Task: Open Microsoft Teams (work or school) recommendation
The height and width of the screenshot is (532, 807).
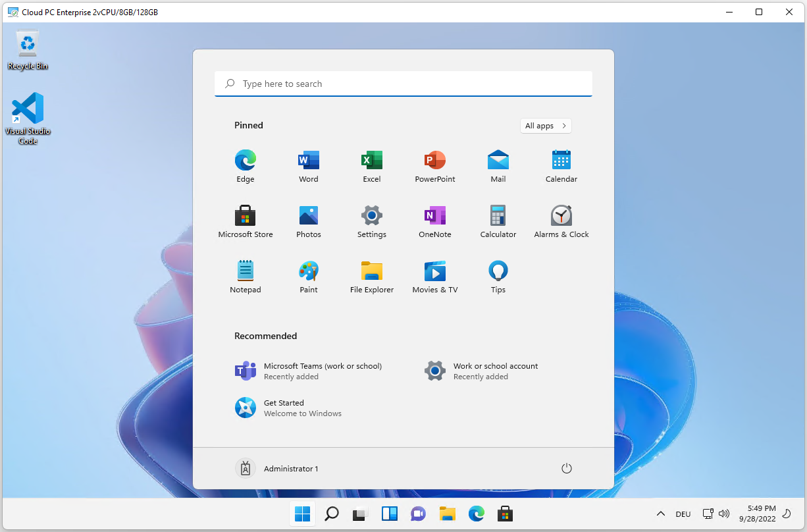Action: pyautogui.click(x=309, y=371)
